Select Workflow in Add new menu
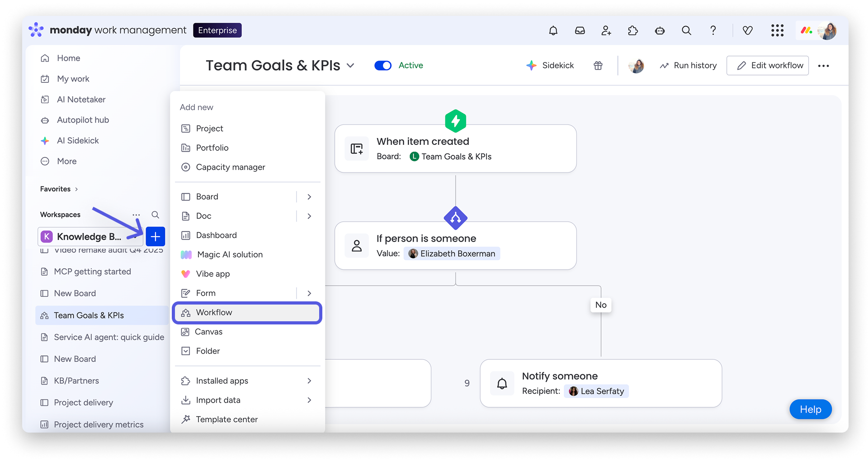Screen dimensions: 868x462 [247, 313]
